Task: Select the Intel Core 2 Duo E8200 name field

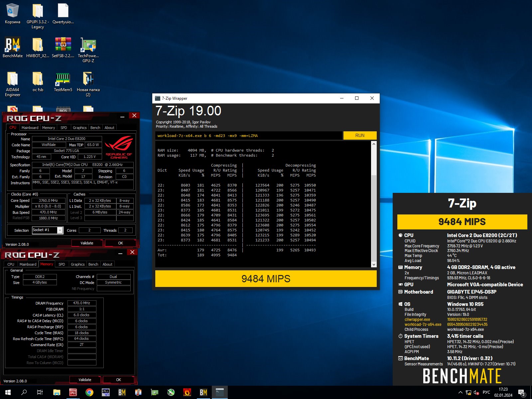Action: (66, 139)
